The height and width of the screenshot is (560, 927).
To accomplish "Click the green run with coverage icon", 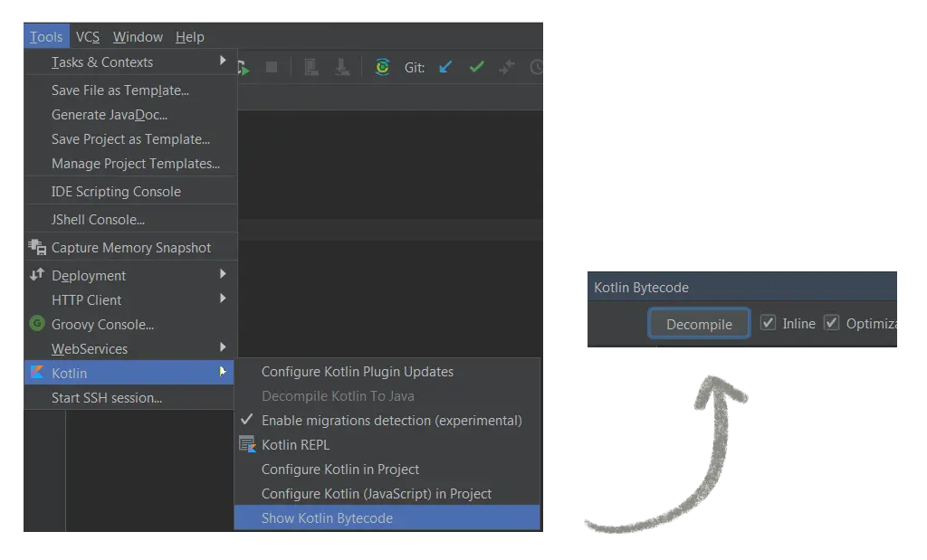I will tap(243, 68).
